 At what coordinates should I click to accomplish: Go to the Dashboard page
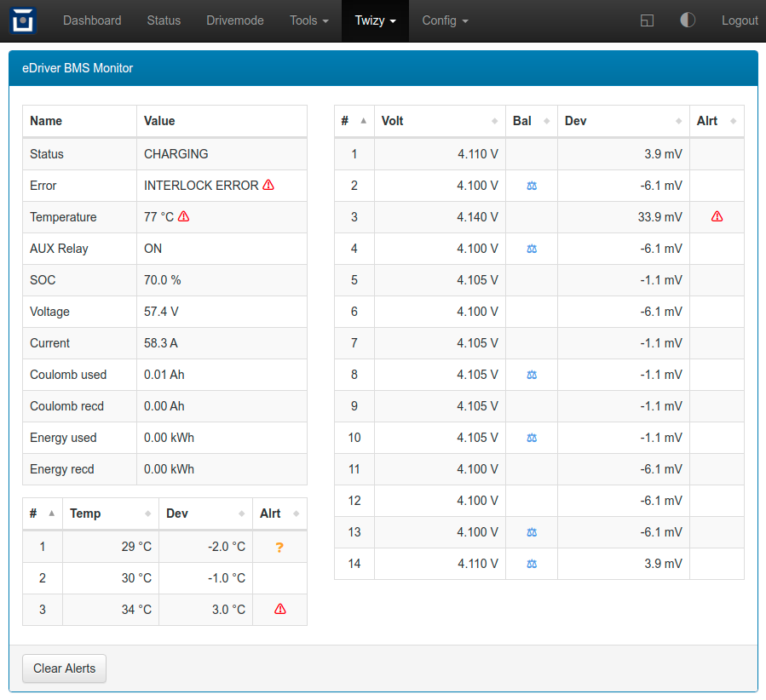click(92, 20)
